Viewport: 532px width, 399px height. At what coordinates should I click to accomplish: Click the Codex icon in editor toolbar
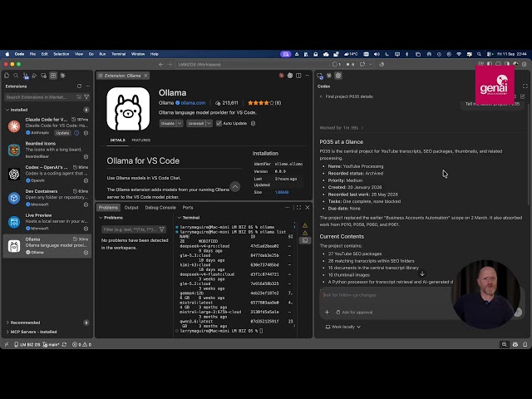tap(290, 76)
